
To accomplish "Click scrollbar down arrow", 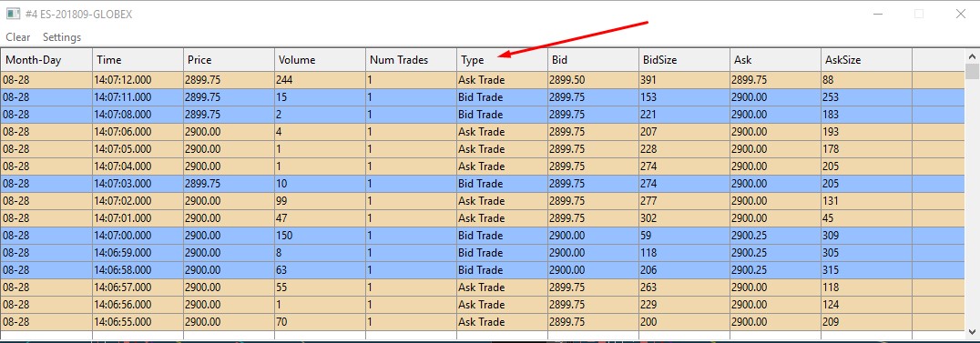I will [972, 332].
